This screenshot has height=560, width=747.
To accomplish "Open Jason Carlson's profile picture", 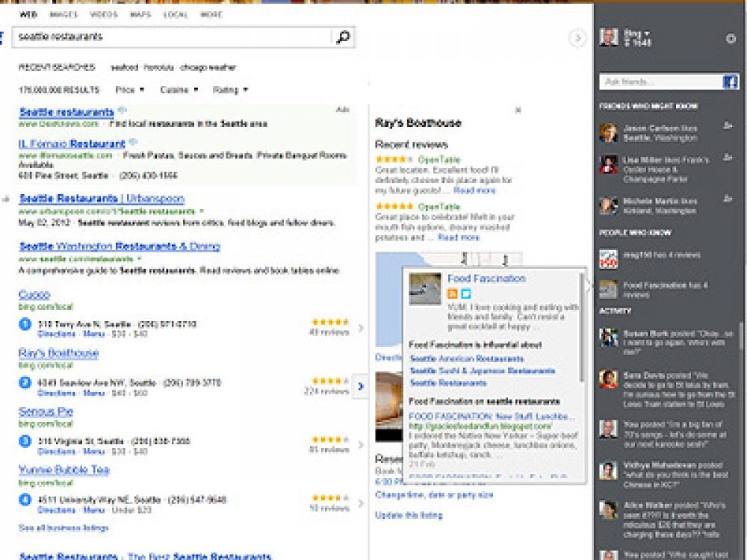I will point(608,133).
